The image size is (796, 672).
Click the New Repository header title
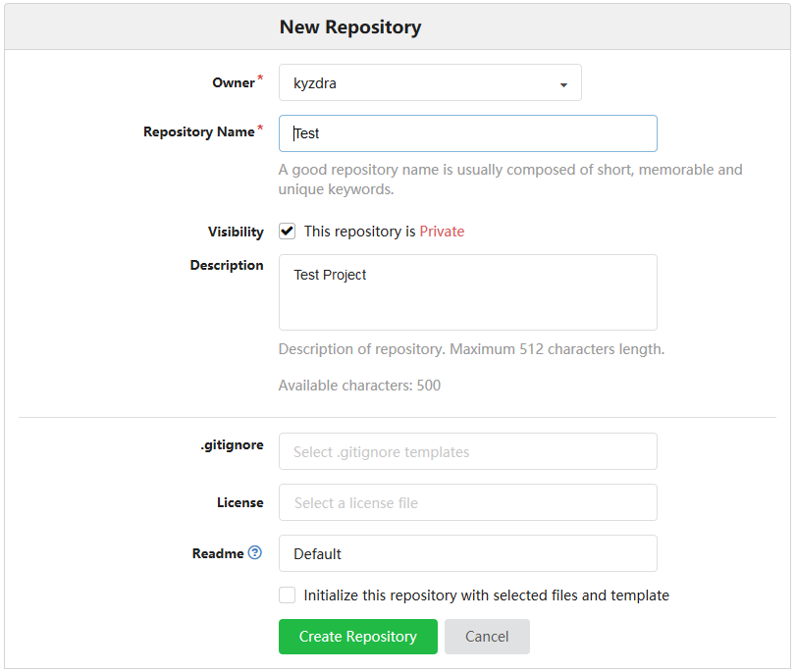350,26
